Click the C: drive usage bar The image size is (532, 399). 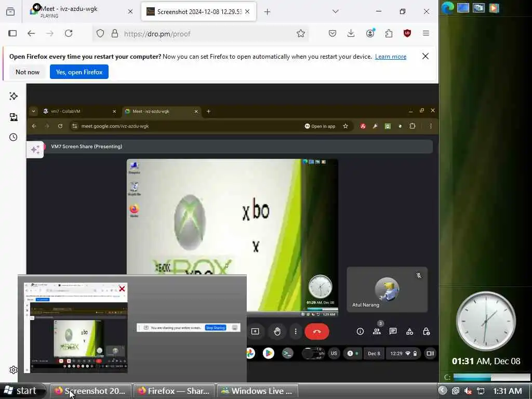491,377
